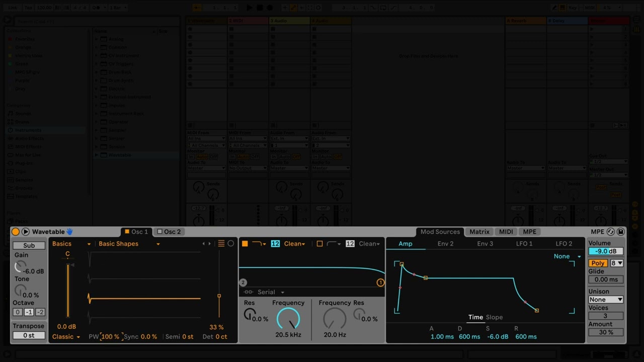
Task: Enable the Sub oscillator button
Action: point(29,245)
